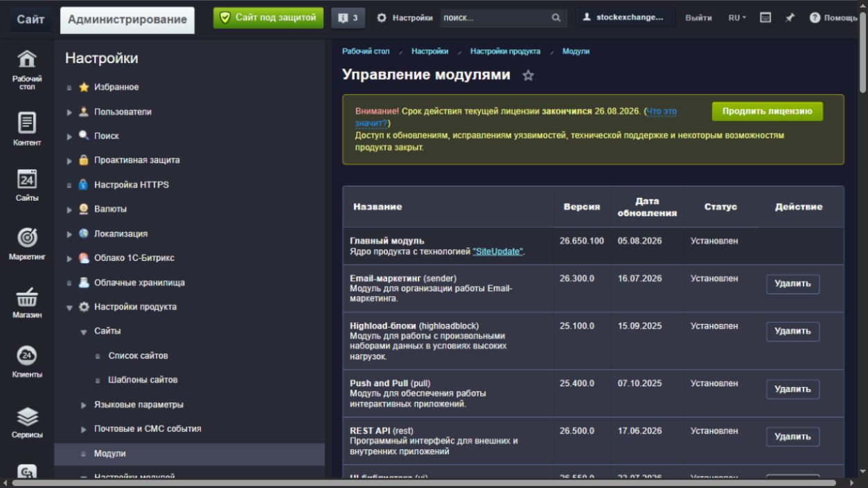This screenshot has height=488, width=868.
Task: Sort by the Версия column header
Action: pos(581,207)
